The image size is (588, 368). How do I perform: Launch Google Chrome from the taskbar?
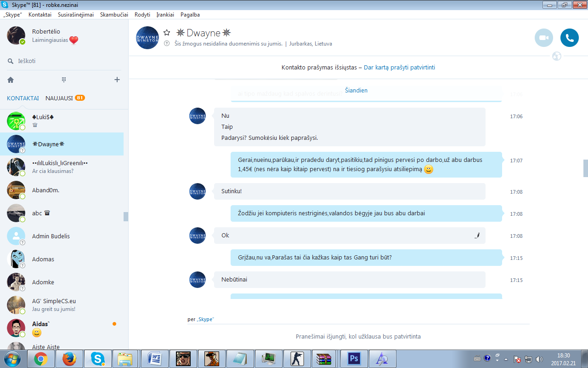41,358
